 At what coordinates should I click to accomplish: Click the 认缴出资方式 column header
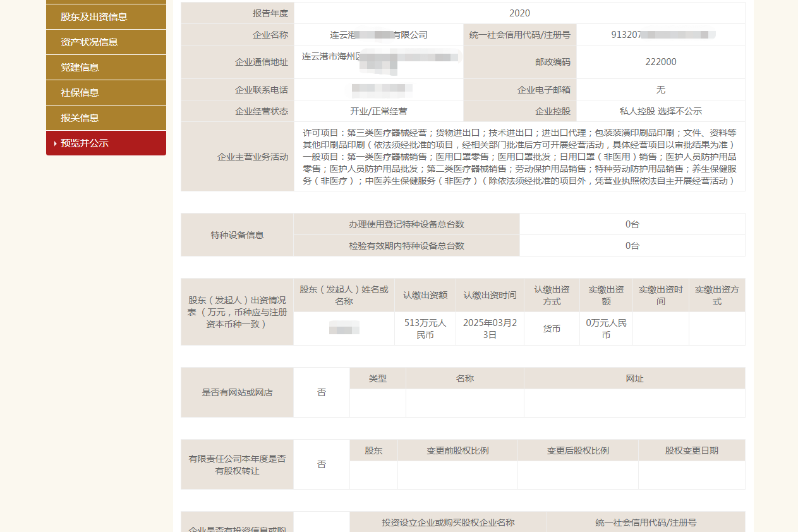[552, 295]
